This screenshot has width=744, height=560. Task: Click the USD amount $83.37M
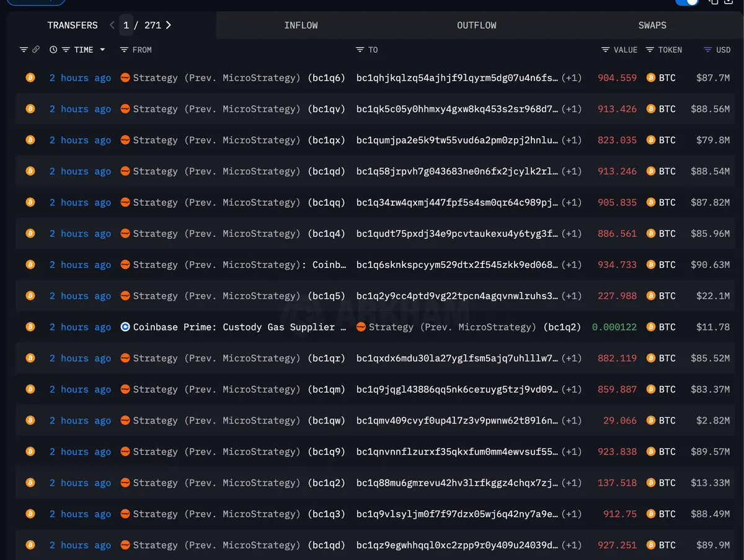(x=711, y=389)
